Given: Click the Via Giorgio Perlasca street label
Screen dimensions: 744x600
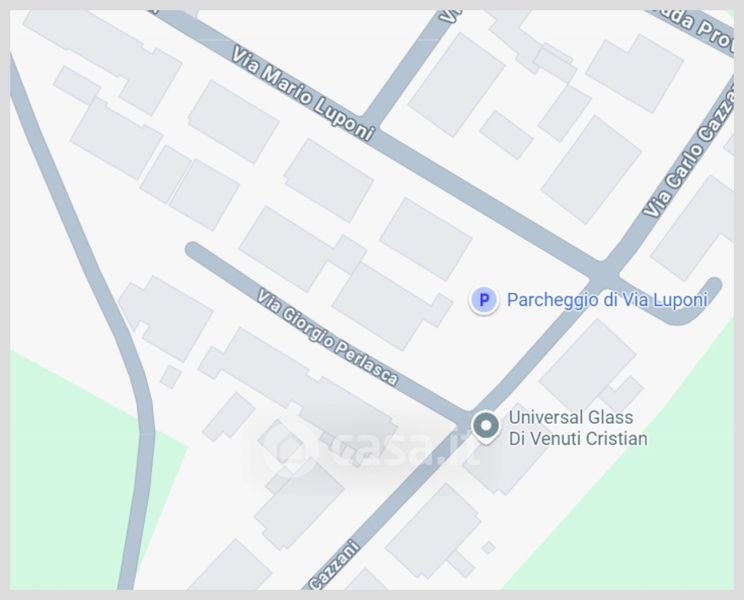Looking at the screenshot, I should [327, 337].
